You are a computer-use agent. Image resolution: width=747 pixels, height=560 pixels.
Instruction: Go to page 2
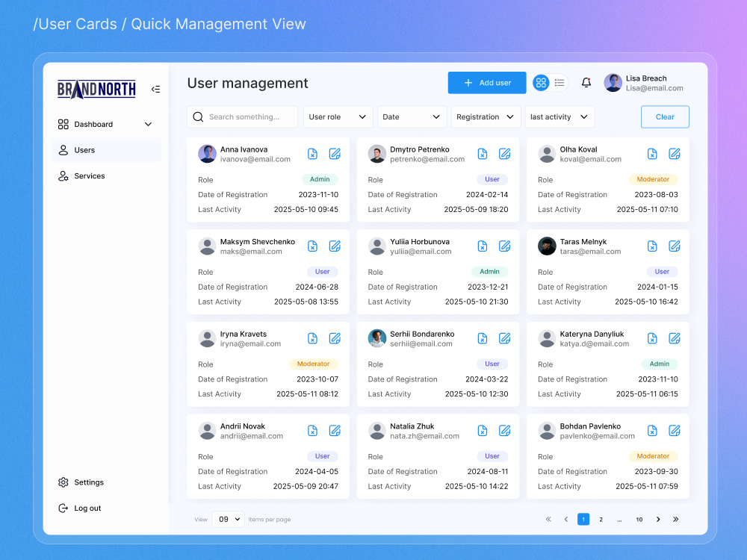(601, 519)
